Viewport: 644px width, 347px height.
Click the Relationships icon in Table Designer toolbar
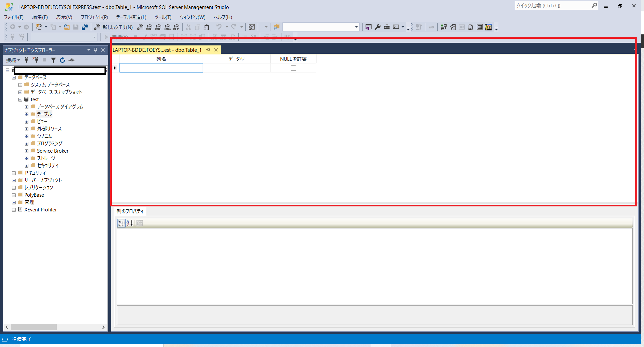pos(444,27)
